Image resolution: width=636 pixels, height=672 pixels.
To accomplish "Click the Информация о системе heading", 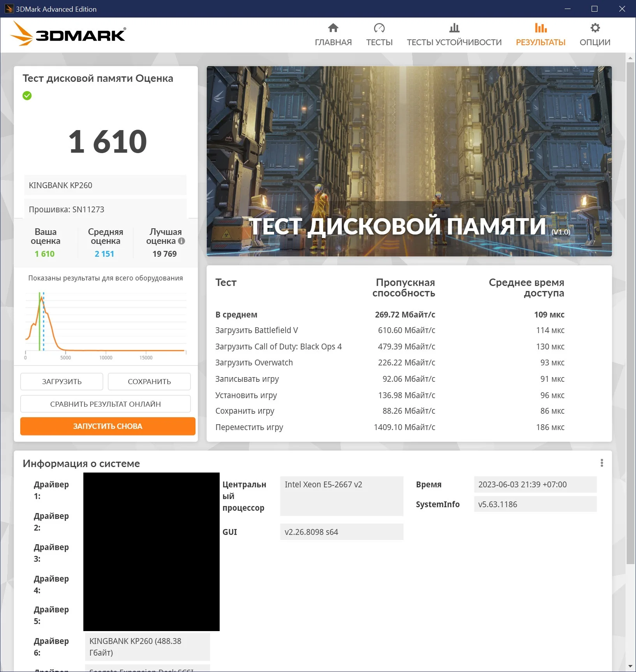I will tap(81, 464).
